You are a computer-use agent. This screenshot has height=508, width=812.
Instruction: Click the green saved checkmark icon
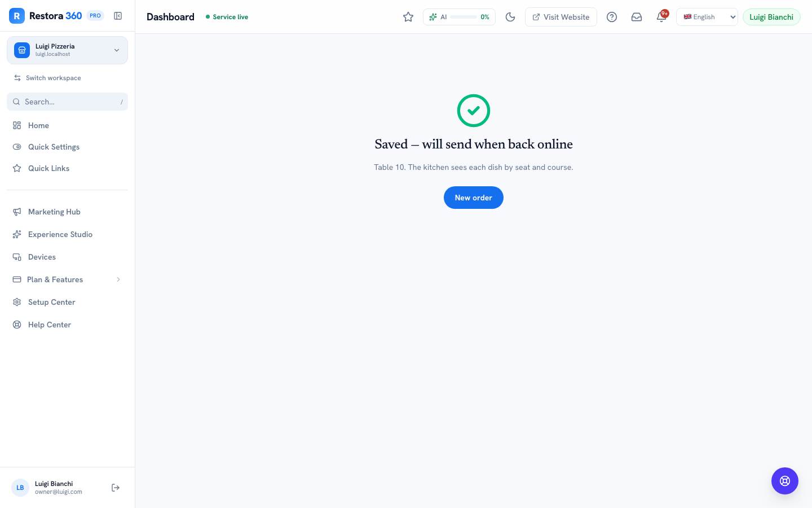[x=474, y=111]
